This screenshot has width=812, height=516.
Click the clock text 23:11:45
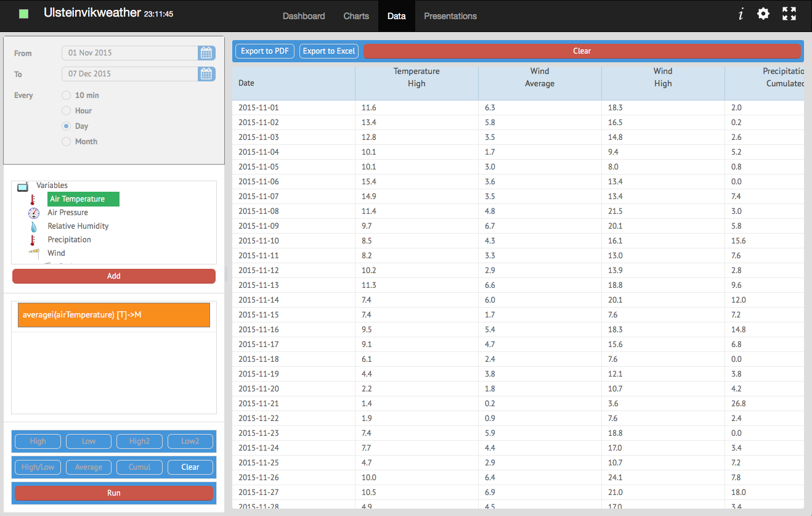pos(158,14)
